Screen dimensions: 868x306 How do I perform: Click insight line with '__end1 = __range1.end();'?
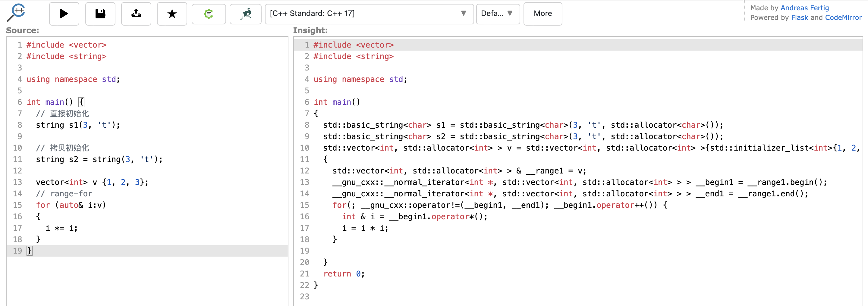point(570,194)
